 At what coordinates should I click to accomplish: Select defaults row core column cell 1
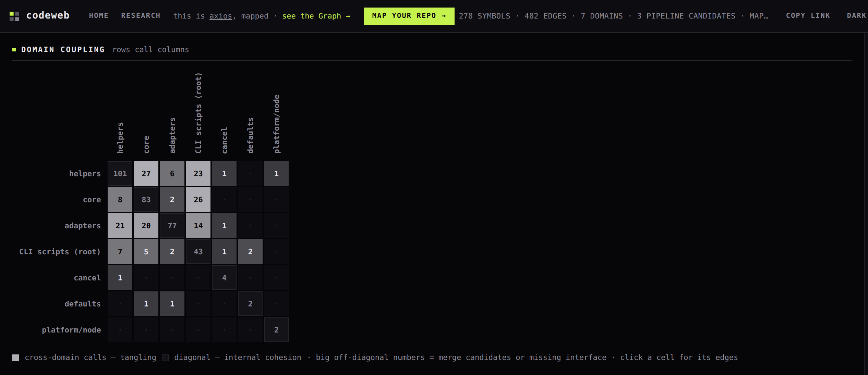tap(146, 304)
